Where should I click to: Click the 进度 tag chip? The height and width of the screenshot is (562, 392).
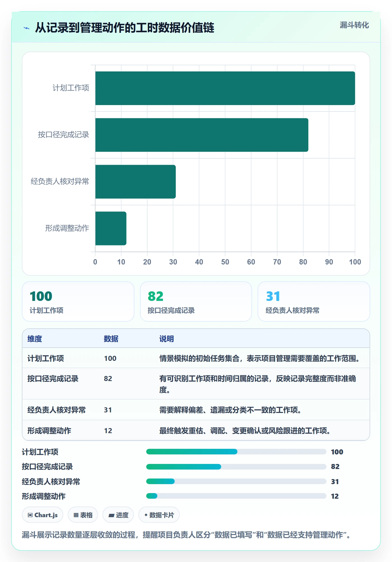coord(118,515)
